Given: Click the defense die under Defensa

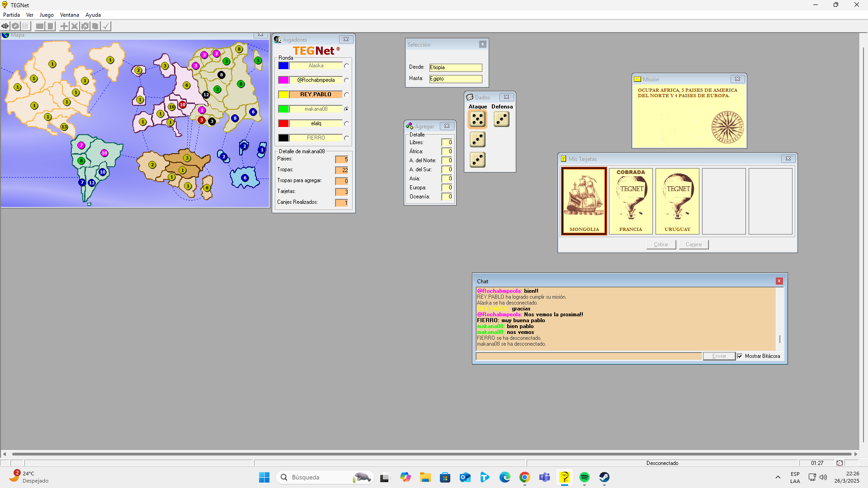Looking at the screenshot, I should click(x=501, y=119).
